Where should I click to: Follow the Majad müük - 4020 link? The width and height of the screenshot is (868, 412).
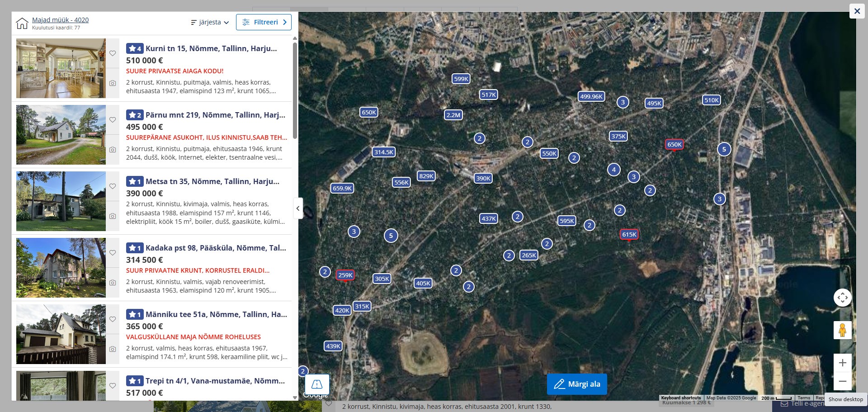point(60,20)
